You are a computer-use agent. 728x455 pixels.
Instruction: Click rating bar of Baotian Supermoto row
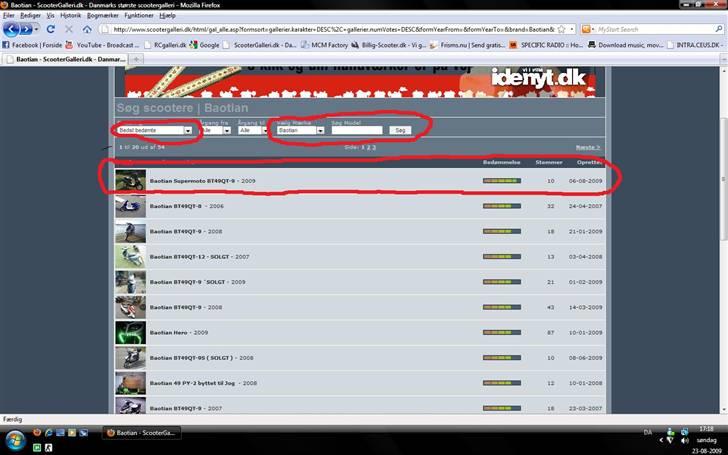point(502,181)
